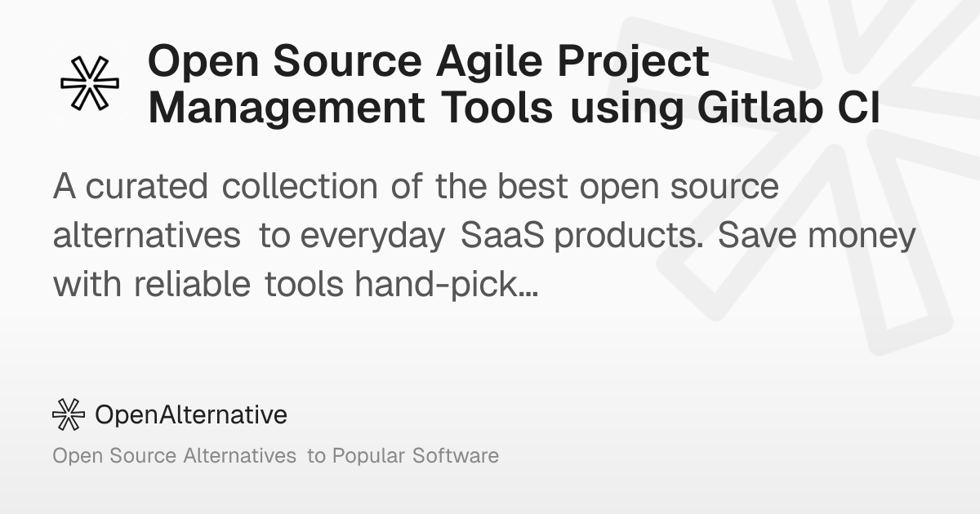Open the "Open Source Alternatives to Popular Software" tagline

click(275, 455)
